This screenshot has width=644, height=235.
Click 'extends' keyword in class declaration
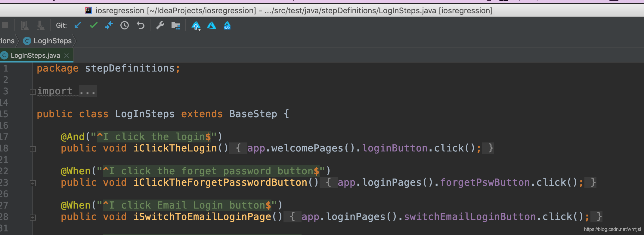[x=202, y=114]
